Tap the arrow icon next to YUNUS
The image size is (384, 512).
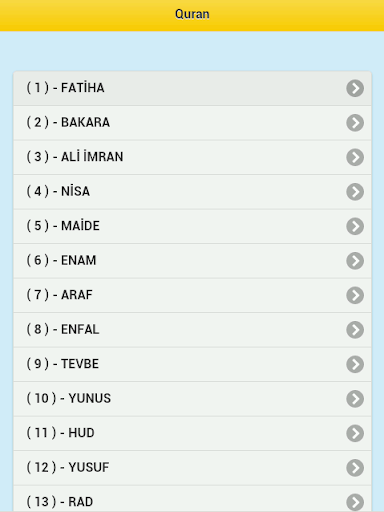[355, 399]
